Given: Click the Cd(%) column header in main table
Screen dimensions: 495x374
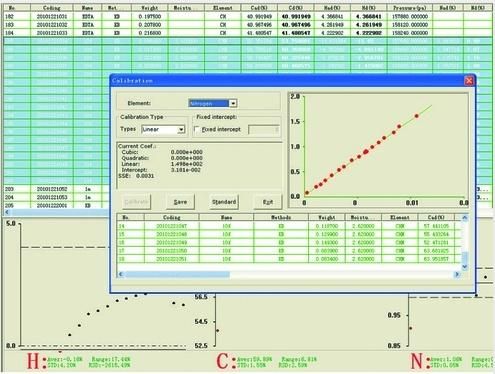Looking at the screenshot, I should click(296, 8).
